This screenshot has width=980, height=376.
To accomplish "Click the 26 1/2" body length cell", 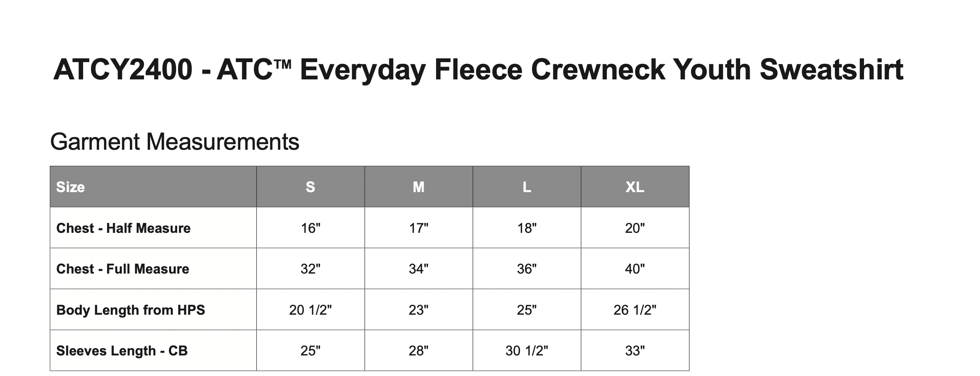I will coord(635,310).
